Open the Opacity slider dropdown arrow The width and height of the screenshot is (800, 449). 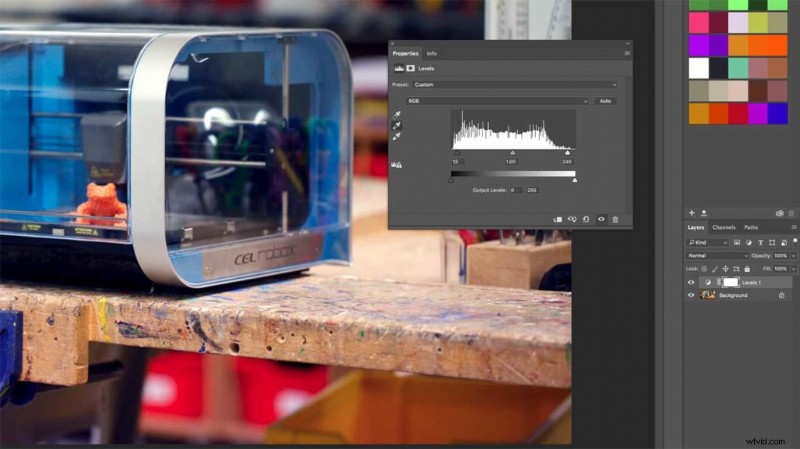pyautogui.click(x=793, y=256)
